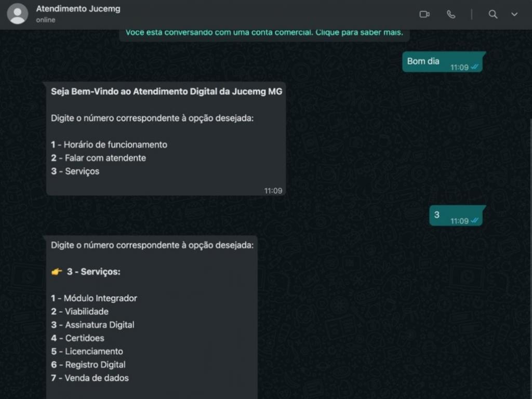Image resolution: width=532 pixels, height=399 pixels.
Task: Click the 11:09 timestamp on welcome message
Action: click(x=273, y=191)
